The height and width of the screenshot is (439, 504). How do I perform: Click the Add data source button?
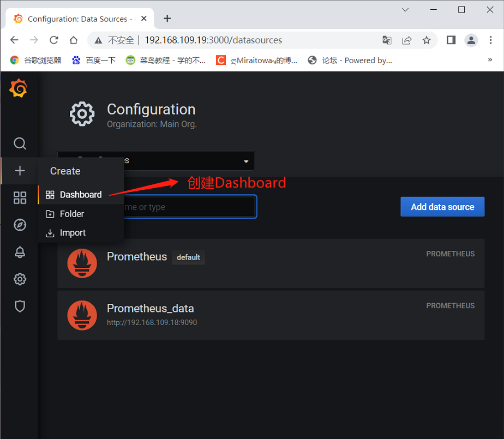442,207
